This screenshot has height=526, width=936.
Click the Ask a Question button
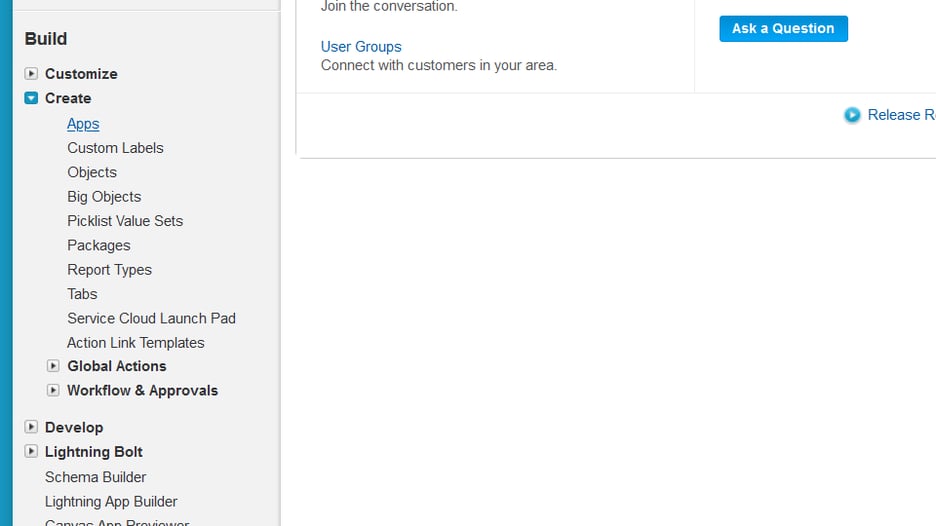point(783,29)
